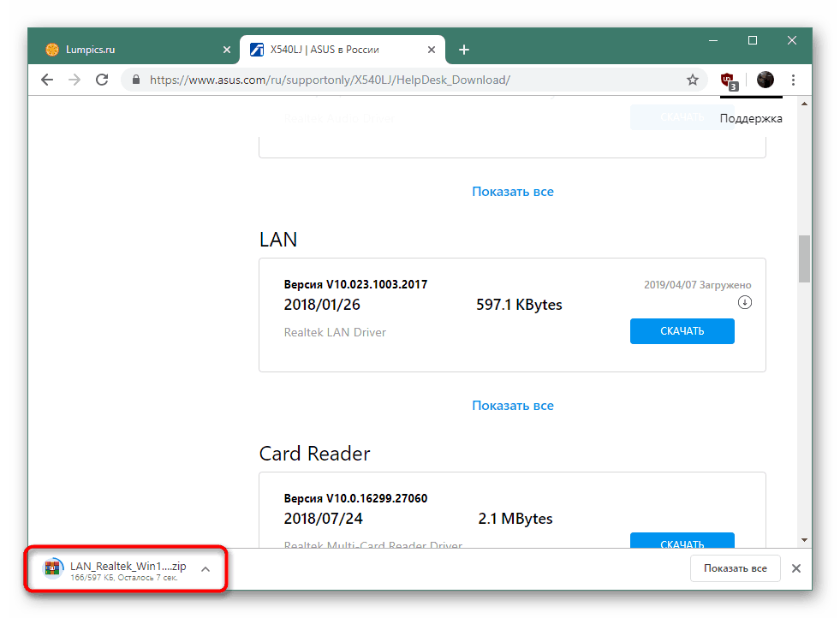
Task: Show all downloads in downloads bar
Action: click(735, 568)
